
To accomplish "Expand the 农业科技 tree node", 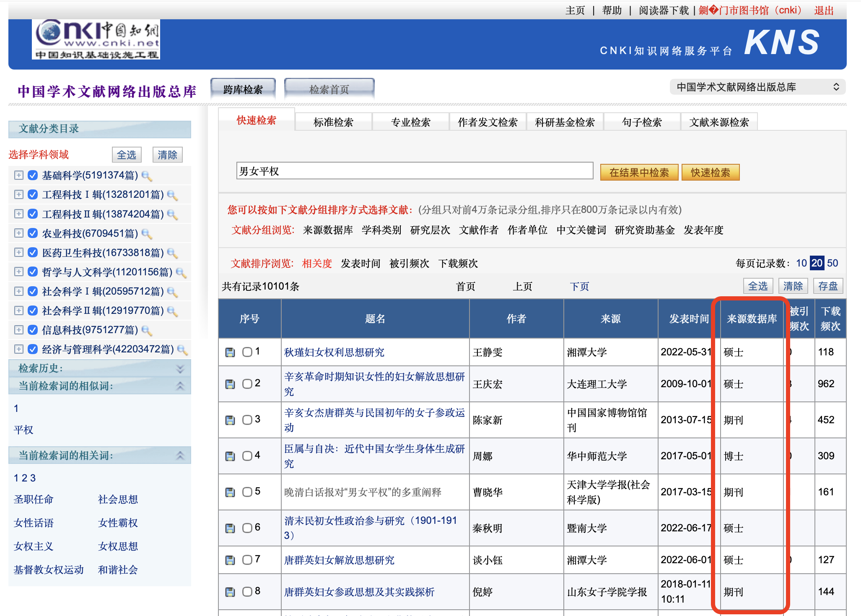I will coord(18,233).
